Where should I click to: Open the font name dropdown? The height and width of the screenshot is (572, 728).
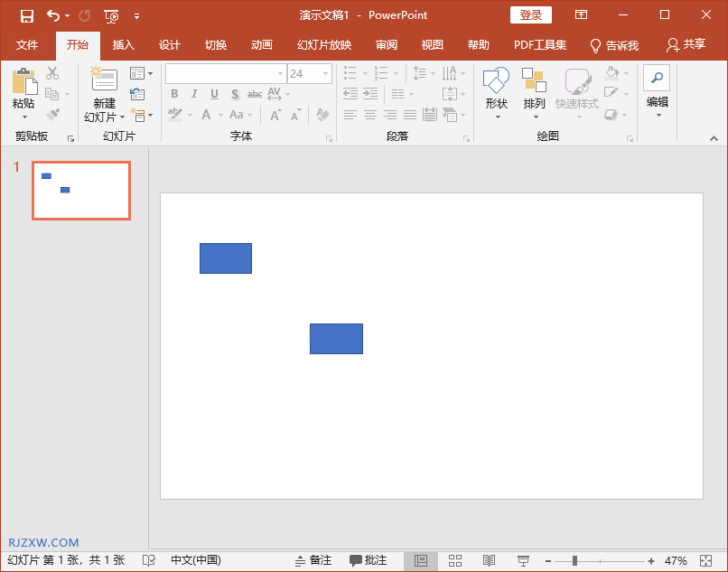click(280, 74)
